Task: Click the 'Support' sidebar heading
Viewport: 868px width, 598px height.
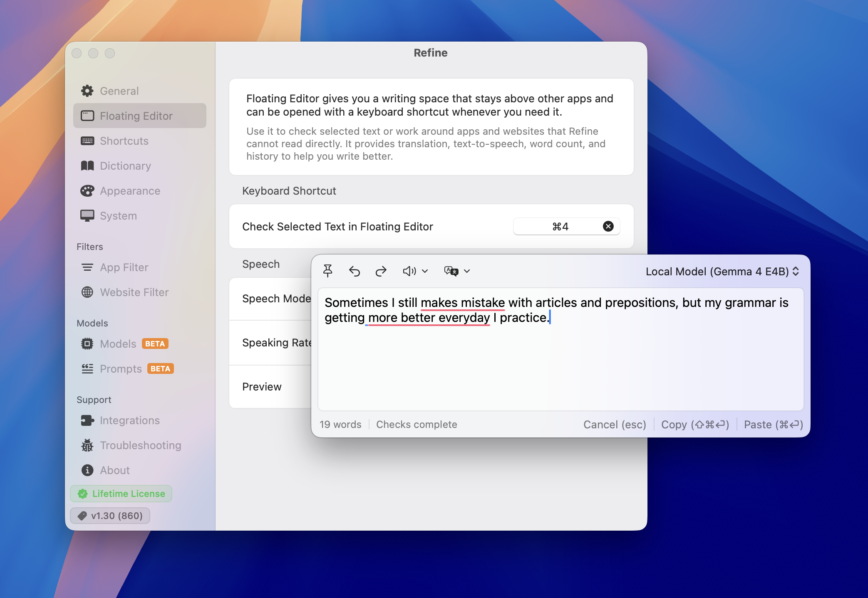Action: pos(94,400)
